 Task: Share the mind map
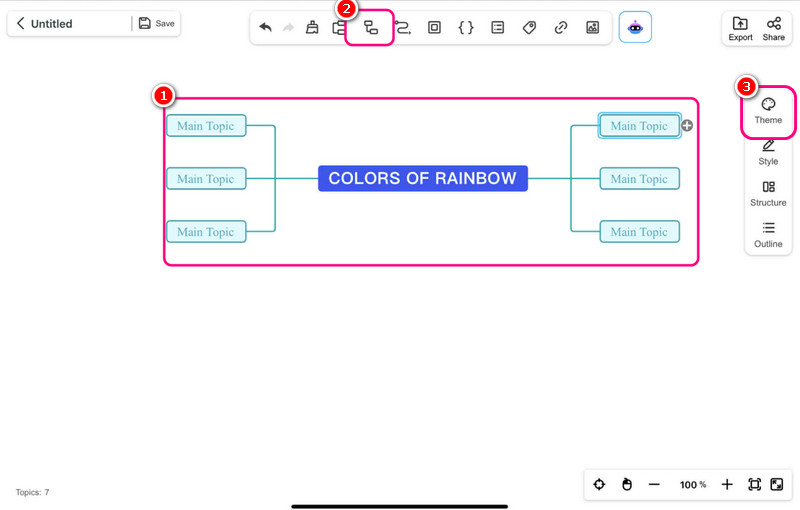(x=773, y=29)
